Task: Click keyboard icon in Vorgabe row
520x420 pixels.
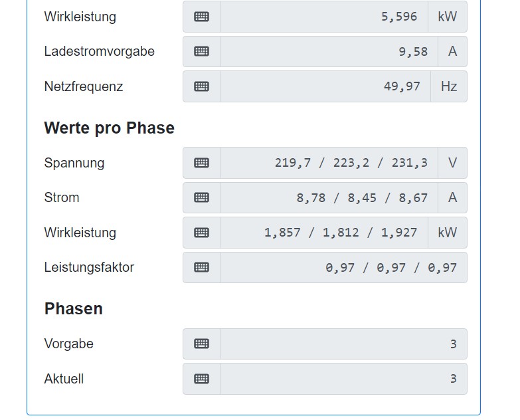Action: click(201, 344)
